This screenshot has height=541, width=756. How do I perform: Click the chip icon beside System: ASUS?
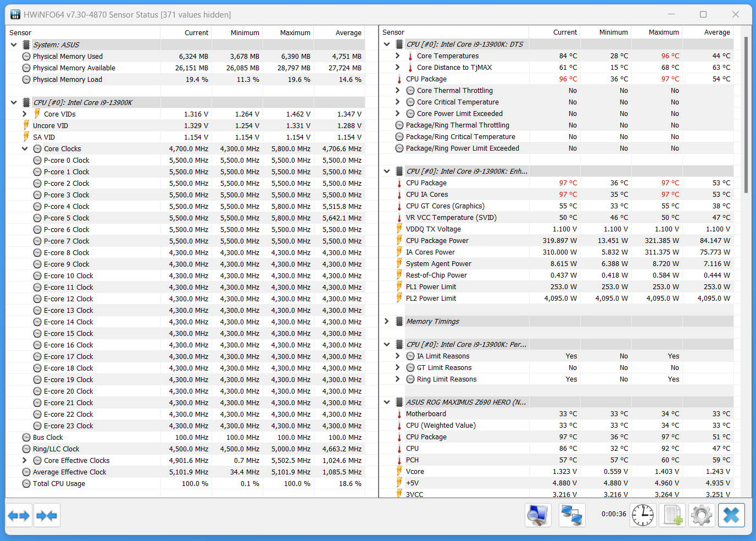point(26,45)
